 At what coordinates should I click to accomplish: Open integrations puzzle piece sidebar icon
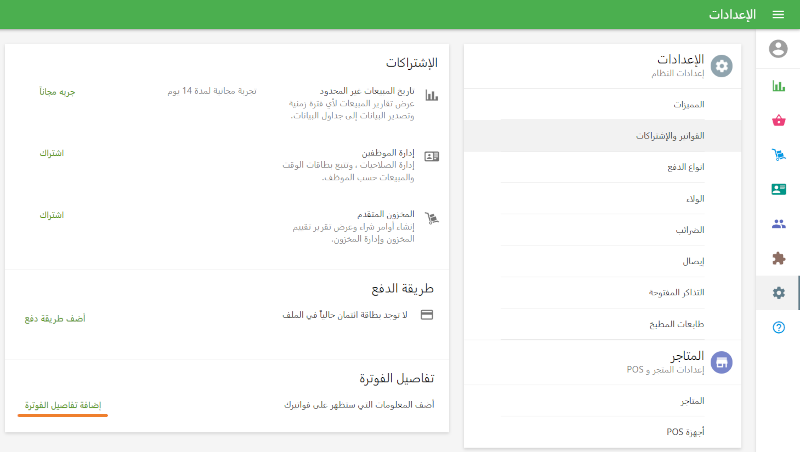click(x=779, y=258)
